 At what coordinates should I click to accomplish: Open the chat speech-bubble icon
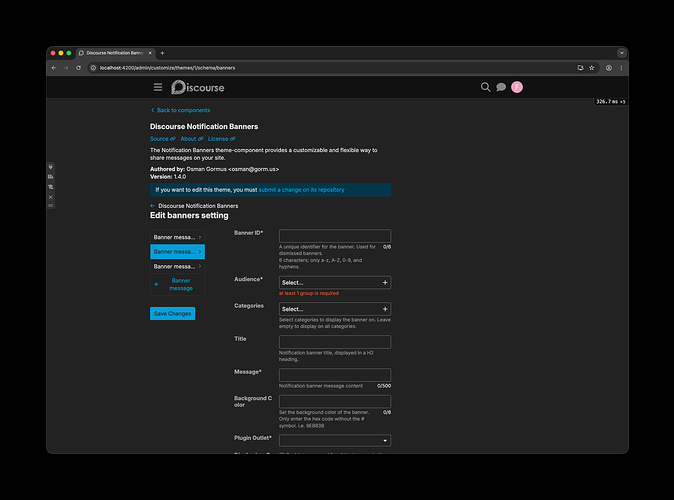pos(501,87)
